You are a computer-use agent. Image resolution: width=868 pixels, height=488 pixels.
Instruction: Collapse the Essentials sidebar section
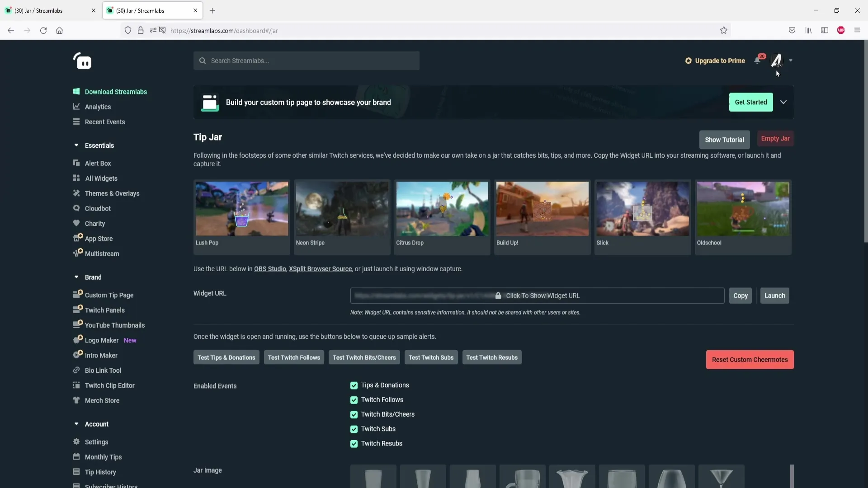click(x=76, y=145)
